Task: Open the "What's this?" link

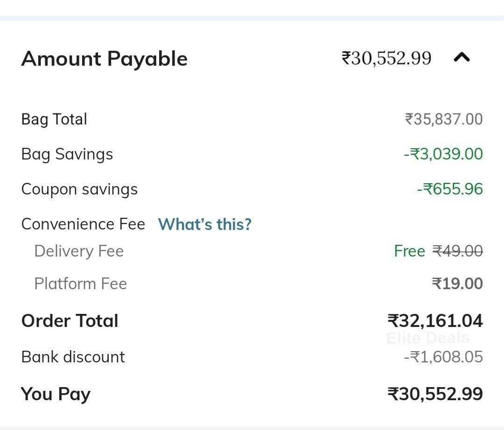Action: [204, 224]
